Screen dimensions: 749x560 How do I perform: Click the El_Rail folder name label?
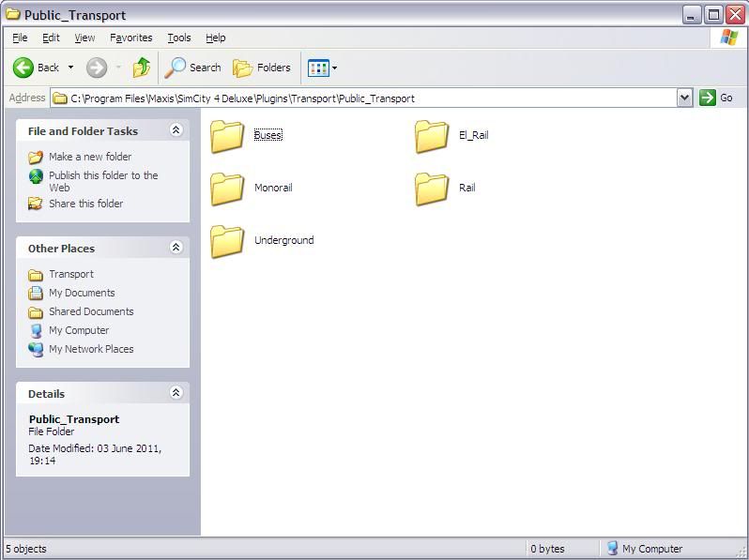(473, 135)
